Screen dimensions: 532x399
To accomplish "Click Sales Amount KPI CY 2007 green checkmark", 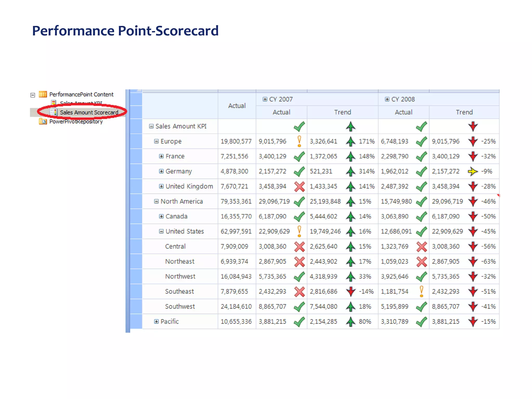I will [299, 127].
